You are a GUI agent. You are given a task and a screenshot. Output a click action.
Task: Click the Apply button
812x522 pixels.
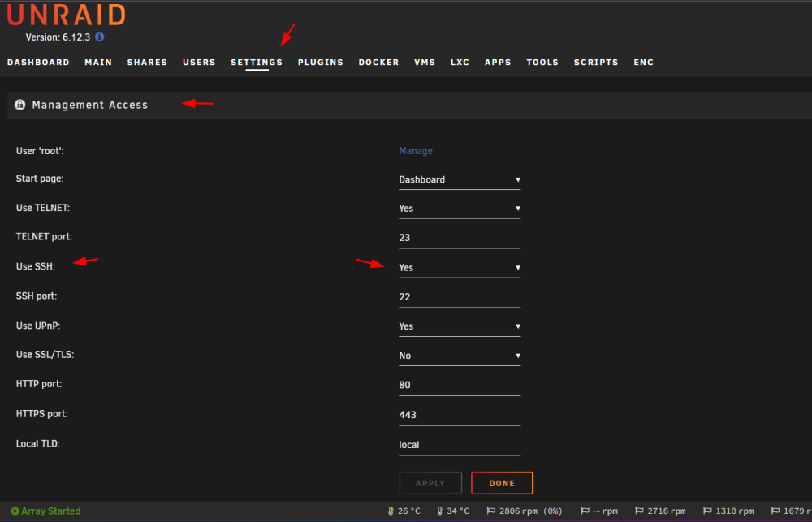point(430,483)
